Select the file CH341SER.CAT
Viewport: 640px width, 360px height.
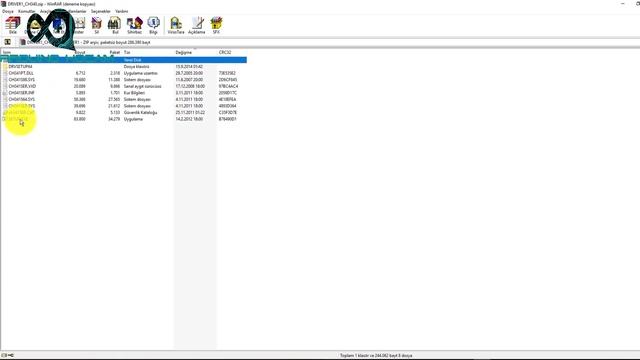click(22, 112)
